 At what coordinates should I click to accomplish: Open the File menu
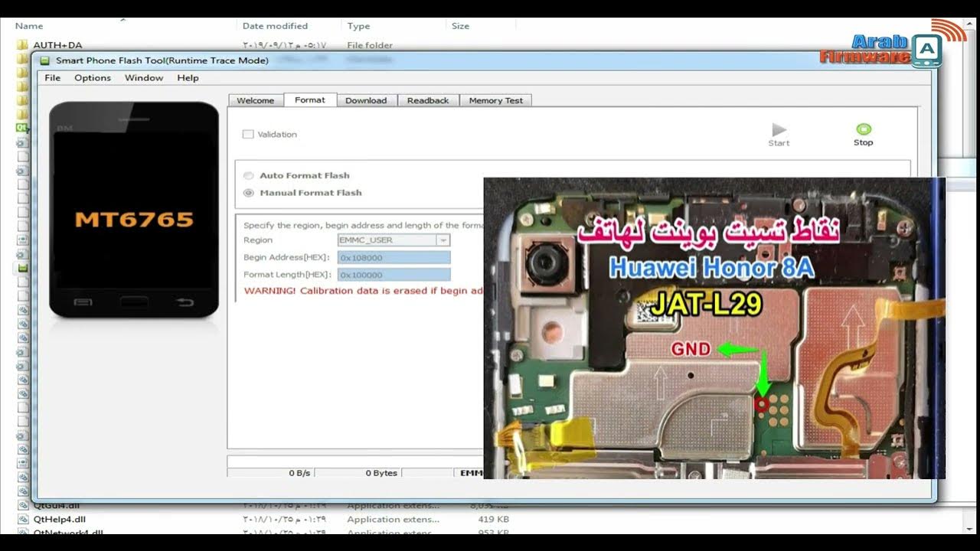tap(53, 78)
